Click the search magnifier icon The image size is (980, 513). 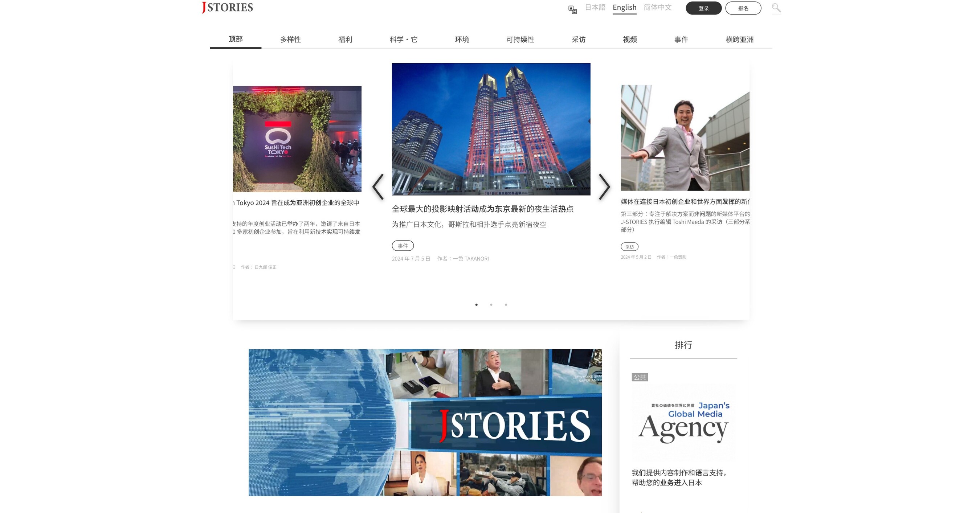pyautogui.click(x=776, y=8)
